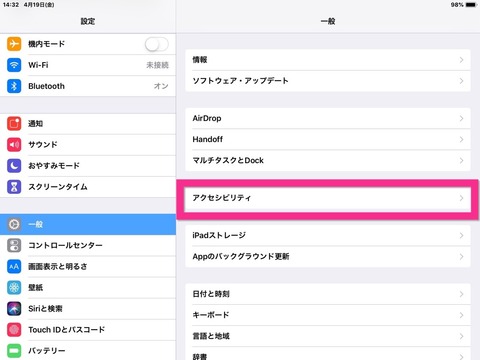Open 日付と時刻 settings
480x360 pixels.
tap(328, 294)
